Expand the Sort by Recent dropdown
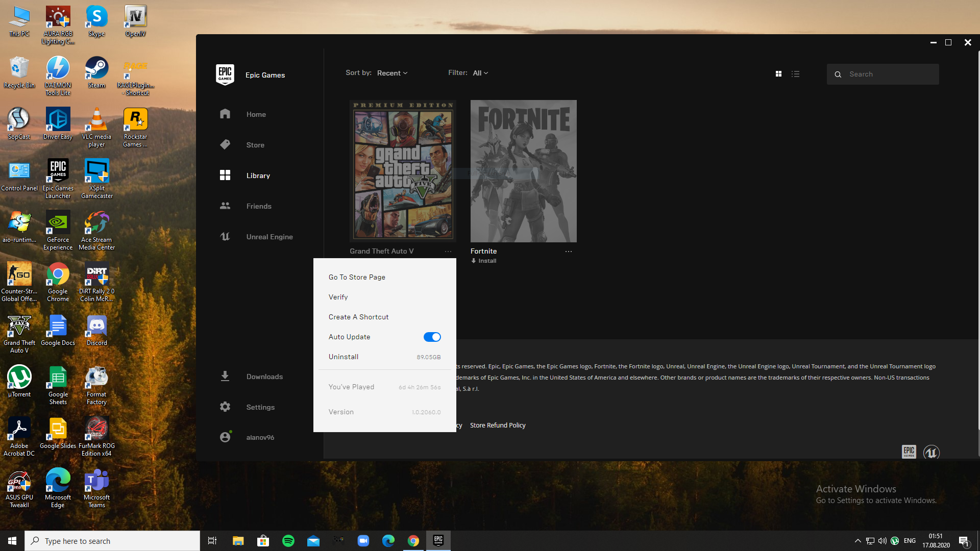The image size is (980, 551). 392,73
